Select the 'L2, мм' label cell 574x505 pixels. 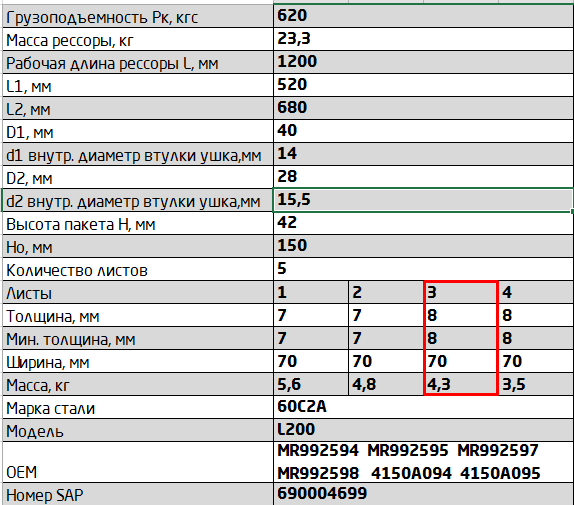point(138,108)
